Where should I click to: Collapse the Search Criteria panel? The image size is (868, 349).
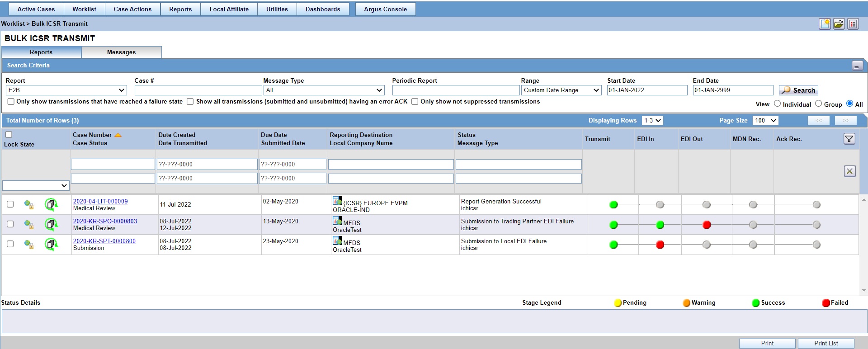[x=857, y=66]
